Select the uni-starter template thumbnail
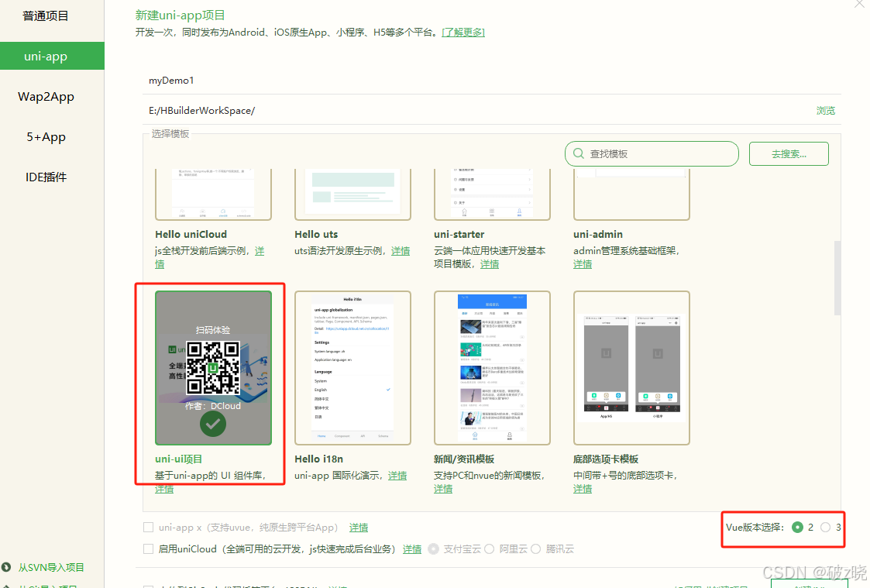This screenshot has height=588, width=870. click(492, 194)
